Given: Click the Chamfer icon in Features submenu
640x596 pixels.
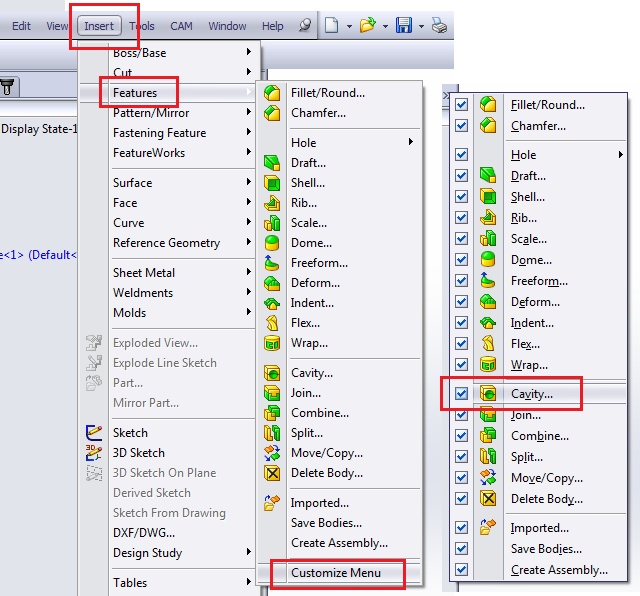Looking at the screenshot, I should (272, 113).
